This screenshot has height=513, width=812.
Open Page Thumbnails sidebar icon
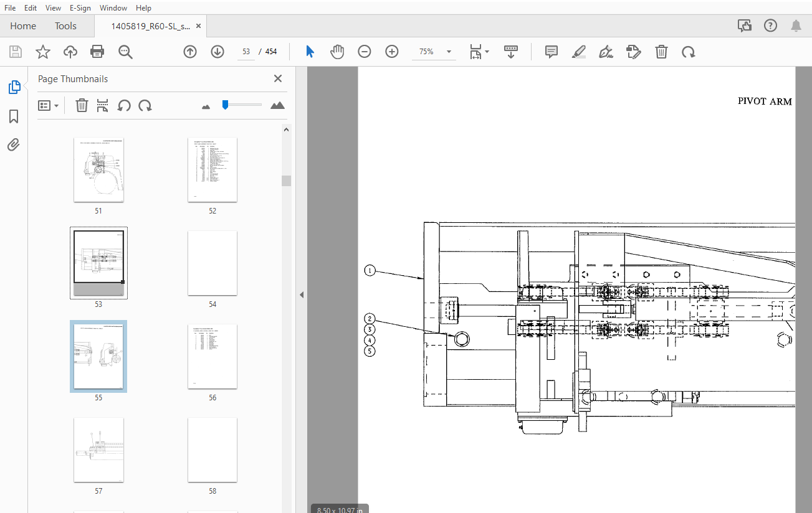14,88
